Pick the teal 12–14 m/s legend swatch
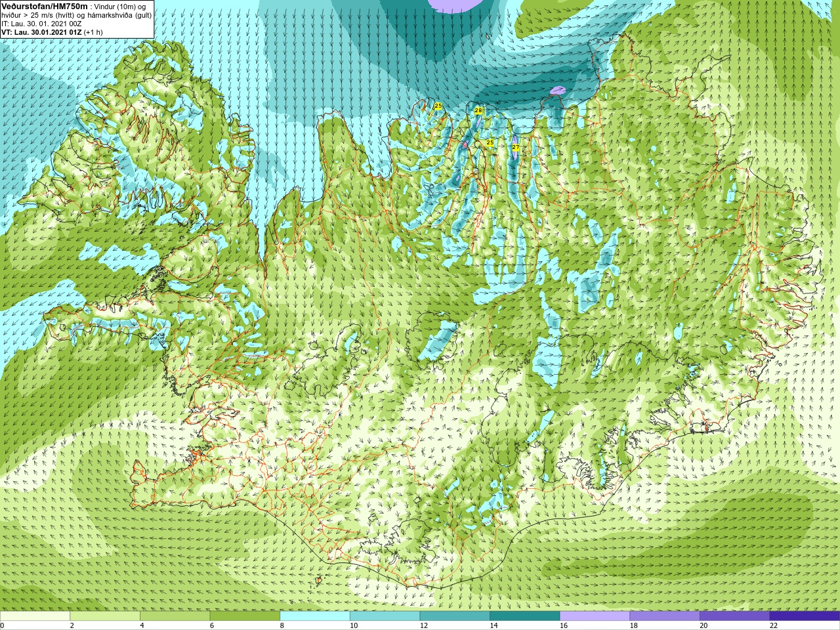 pos(455,616)
